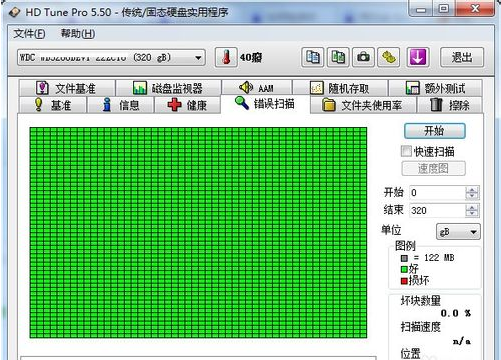
Task: Open the 文件基准 tab
Action: pos(67,88)
